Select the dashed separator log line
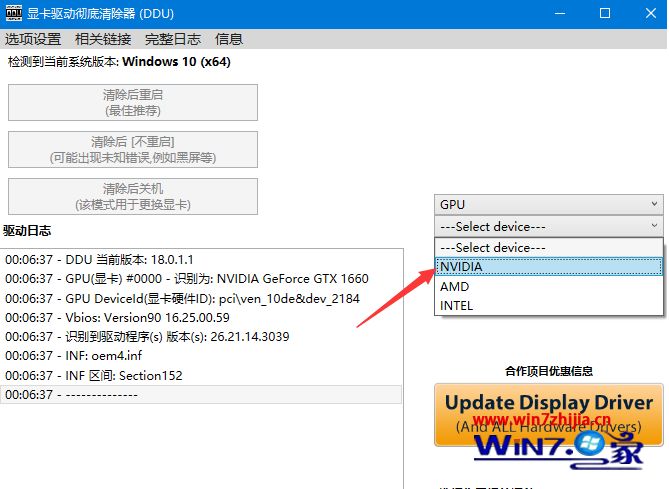669x489 pixels. pos(201,395)
